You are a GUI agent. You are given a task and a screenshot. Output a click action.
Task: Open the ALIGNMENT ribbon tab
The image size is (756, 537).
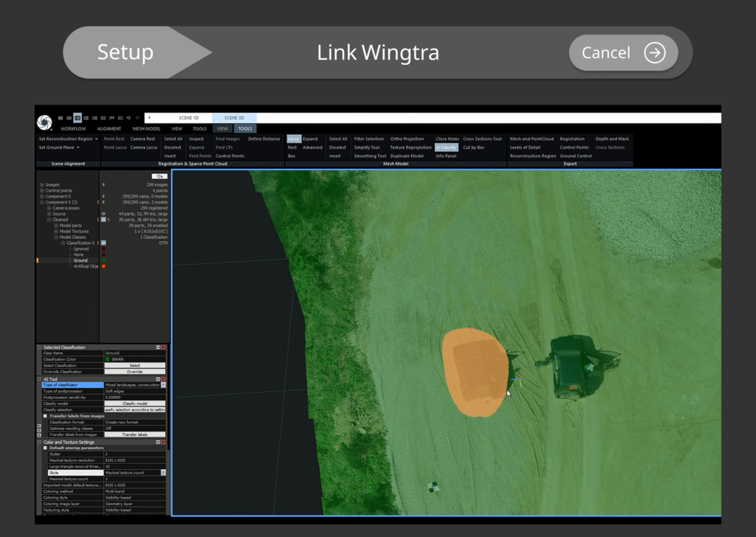pyautogui.click(x=109, y=128)
